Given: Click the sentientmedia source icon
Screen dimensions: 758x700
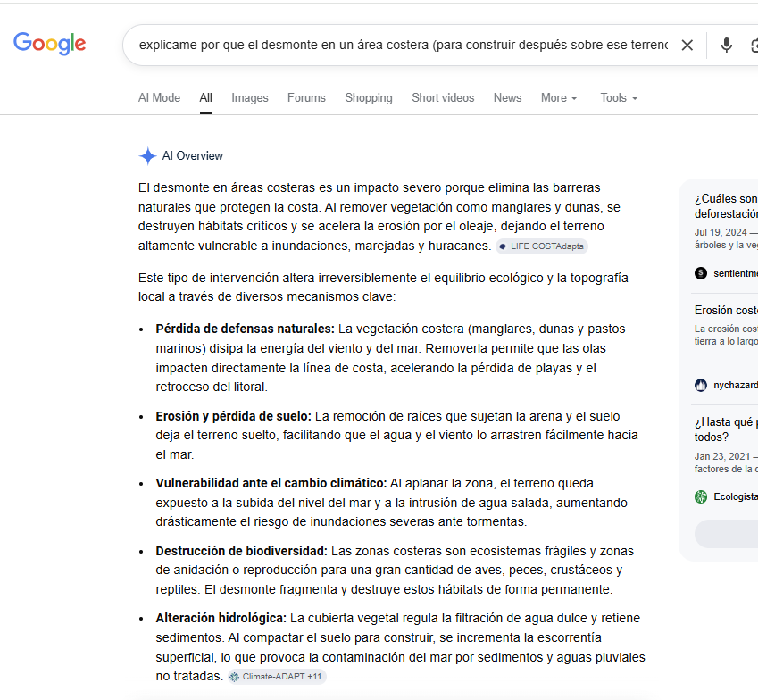Looking at the screenshot, I should pos(701,273).
